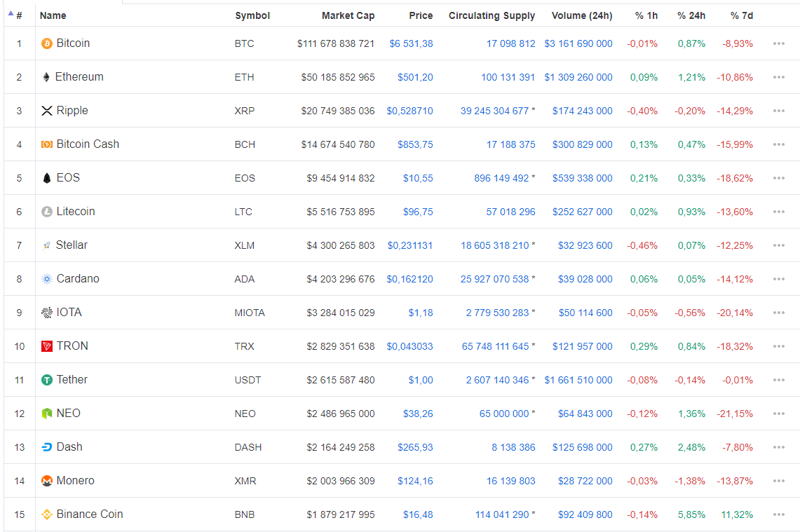800x532 pixels.
Task: Click the Tether green logo icon
Action: pos(47,380)
